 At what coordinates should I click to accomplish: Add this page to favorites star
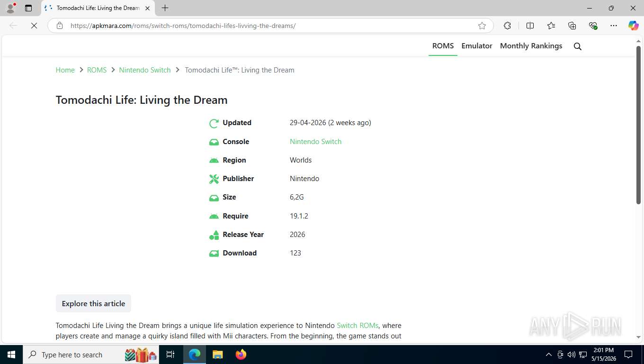coord(482,26)
